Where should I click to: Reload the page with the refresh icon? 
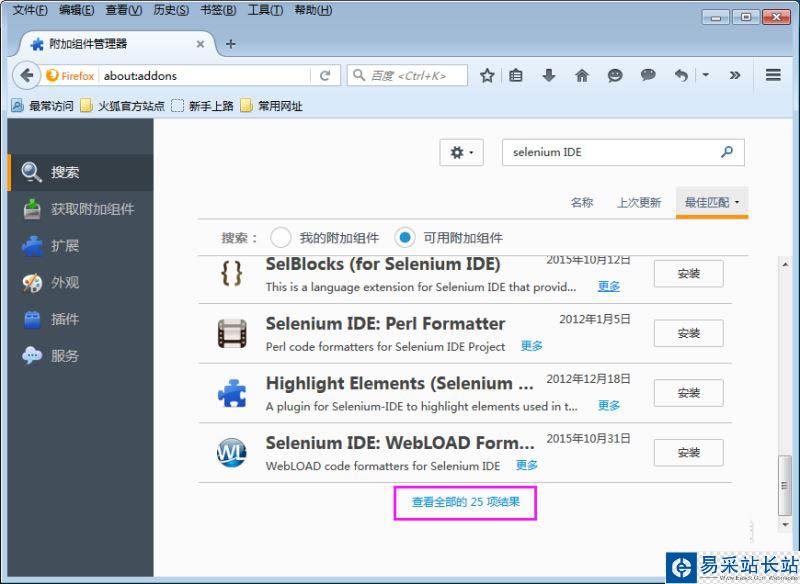(325, 75)
